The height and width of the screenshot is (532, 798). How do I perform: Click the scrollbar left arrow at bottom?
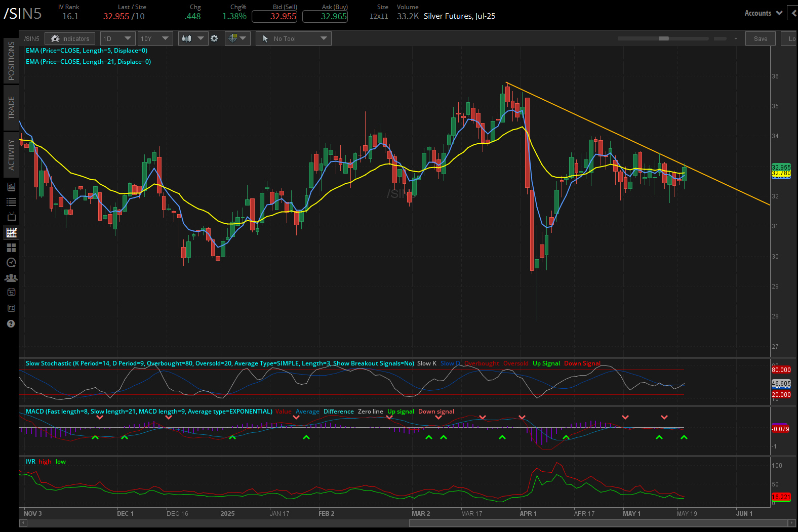22,523
